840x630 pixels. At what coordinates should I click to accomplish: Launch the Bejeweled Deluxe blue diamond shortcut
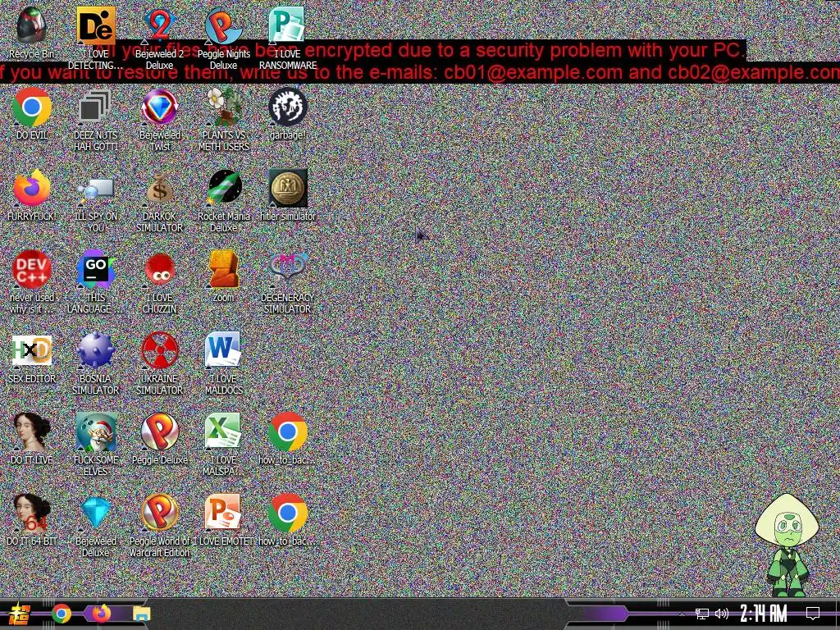click(96, 513)
